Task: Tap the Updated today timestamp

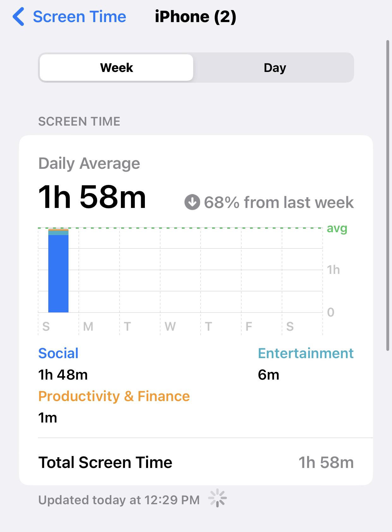Action: pos(119,500)
